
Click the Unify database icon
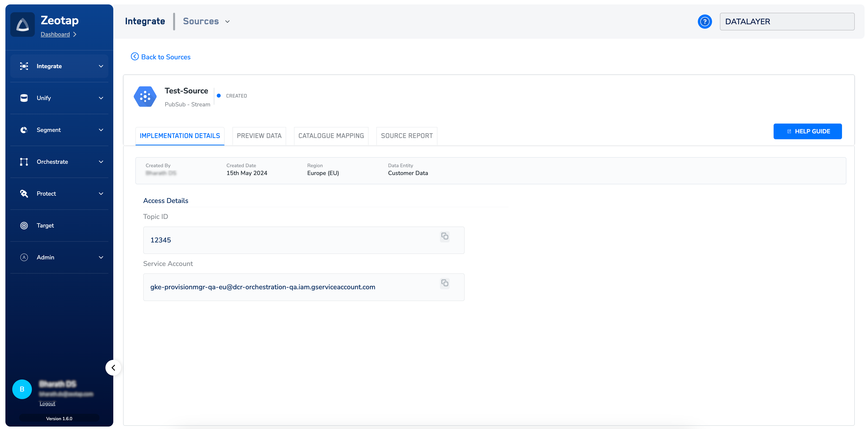click(24, 98)
